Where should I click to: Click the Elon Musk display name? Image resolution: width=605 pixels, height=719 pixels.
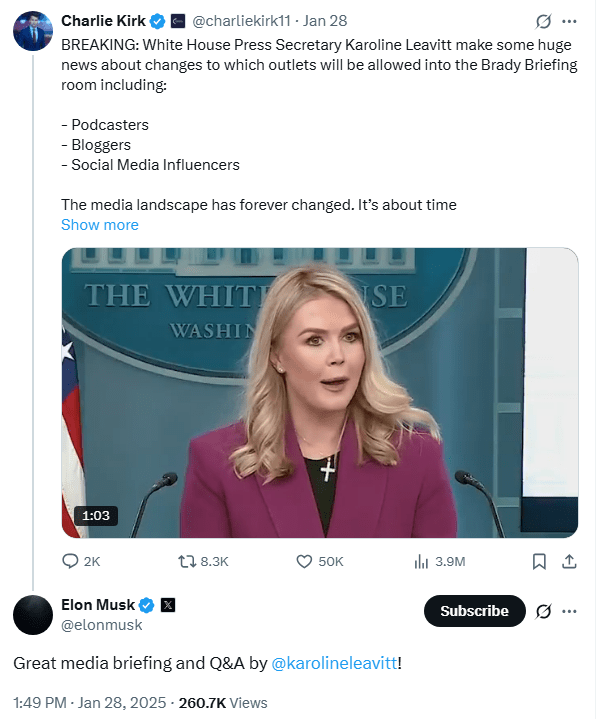[97, 604]
